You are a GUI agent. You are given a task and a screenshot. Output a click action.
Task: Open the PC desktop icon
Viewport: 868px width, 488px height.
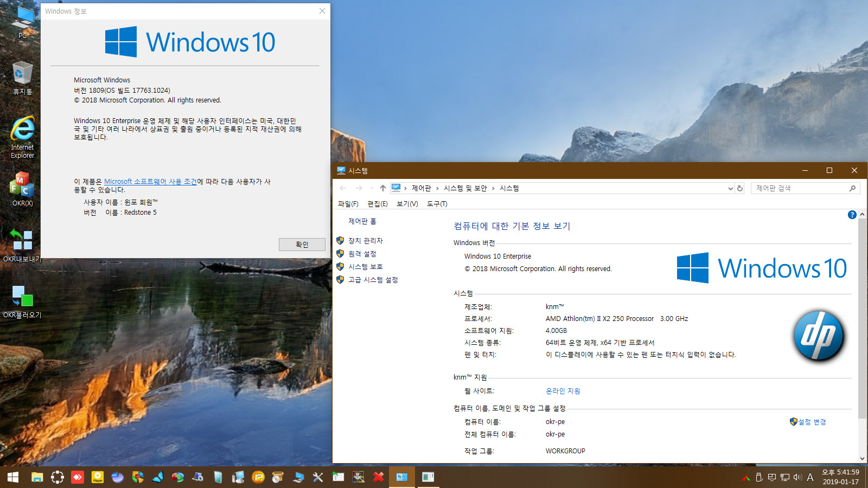[22, 22]
